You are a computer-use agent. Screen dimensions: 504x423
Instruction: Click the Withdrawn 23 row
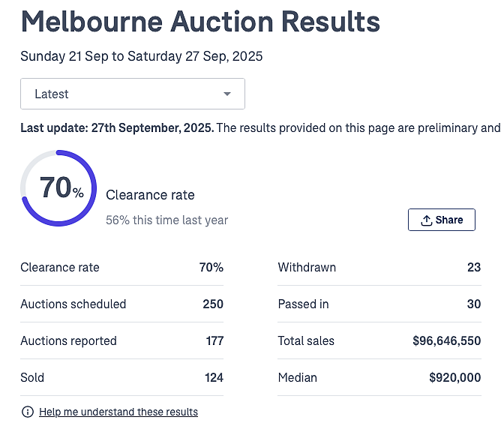point(379,268)
